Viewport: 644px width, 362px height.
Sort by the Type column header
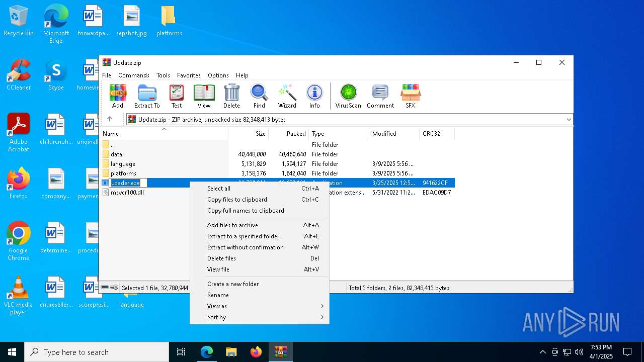tap(339, 134)
